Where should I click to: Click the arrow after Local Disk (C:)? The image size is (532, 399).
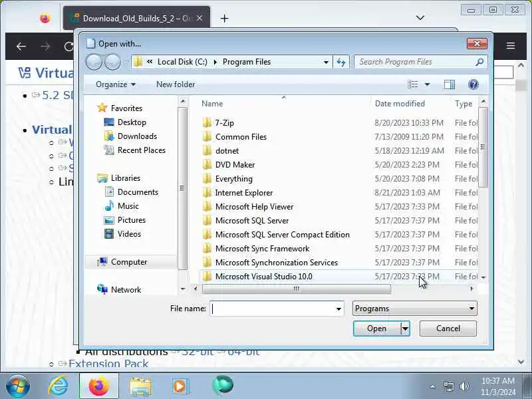(x=215, y=62)
